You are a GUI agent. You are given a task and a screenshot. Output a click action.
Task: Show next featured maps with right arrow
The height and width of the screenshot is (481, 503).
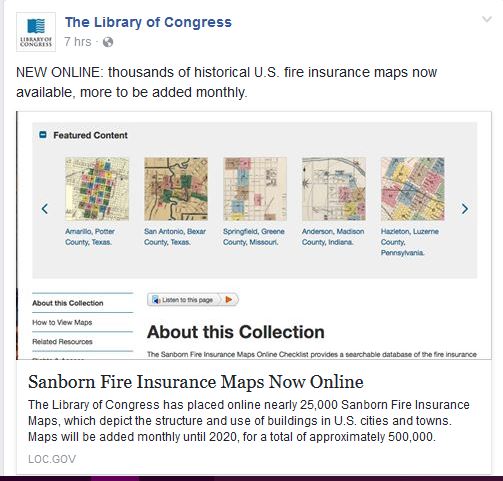click(x=465, y=209)
